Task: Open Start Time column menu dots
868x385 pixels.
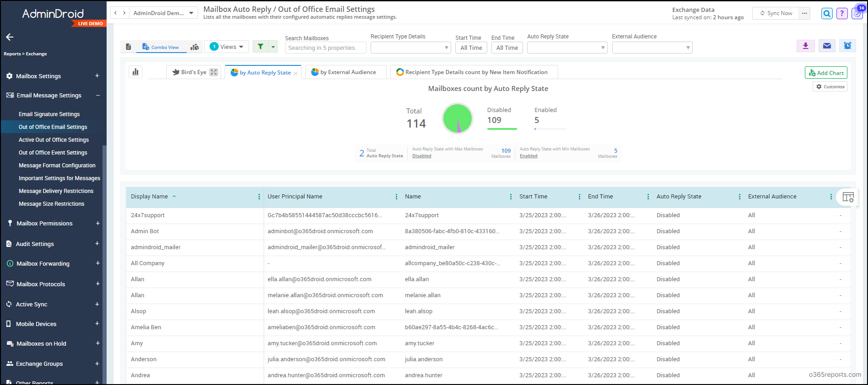Action: click(x=579, y=197)
